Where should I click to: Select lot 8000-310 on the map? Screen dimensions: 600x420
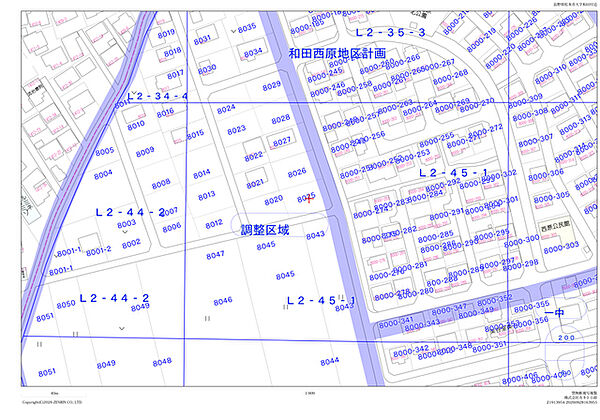[551, 74]
